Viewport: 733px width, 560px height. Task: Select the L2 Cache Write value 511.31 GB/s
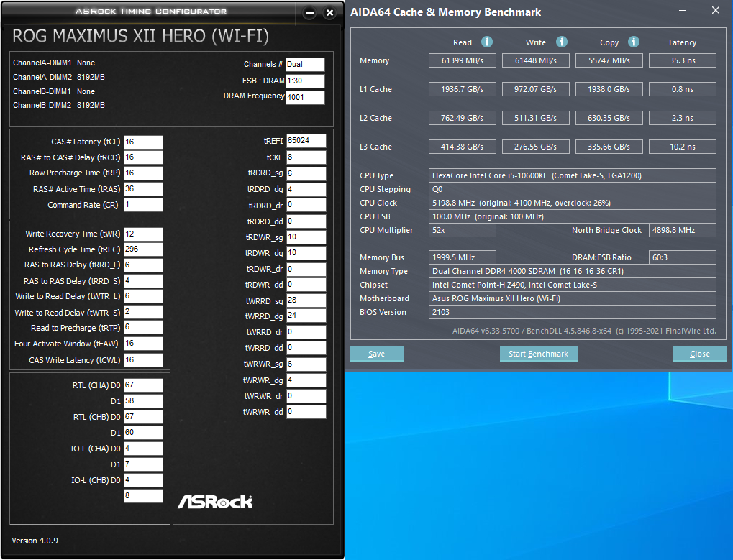(x=536, y=118)
